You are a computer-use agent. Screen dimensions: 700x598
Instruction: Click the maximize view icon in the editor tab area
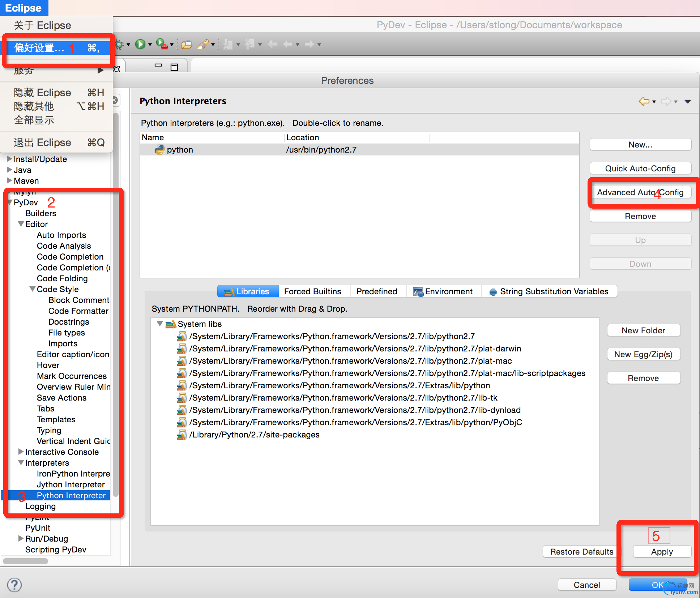click(x=174, y=67)
